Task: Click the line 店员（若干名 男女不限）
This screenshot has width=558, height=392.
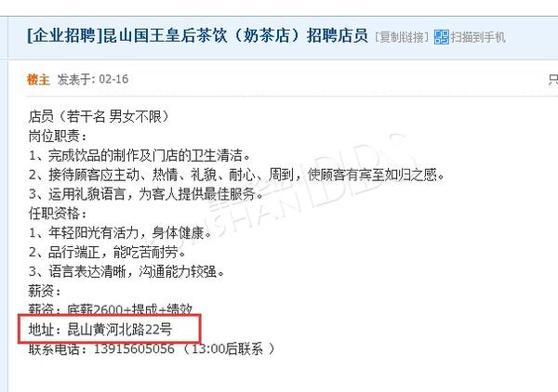Action: click(x=99, y=116)
